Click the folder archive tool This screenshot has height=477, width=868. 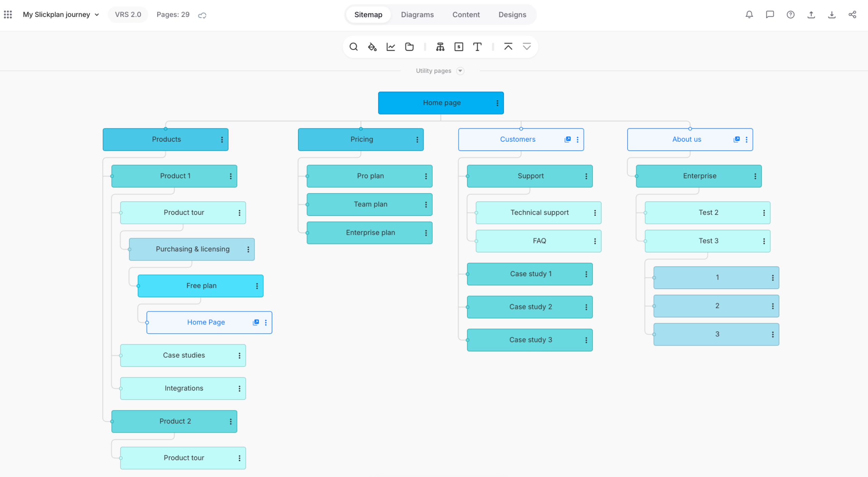click(x=409, y=47)
